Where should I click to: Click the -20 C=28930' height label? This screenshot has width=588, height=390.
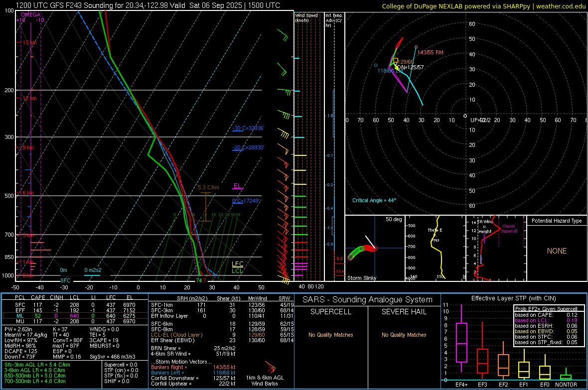coord(248,147)
